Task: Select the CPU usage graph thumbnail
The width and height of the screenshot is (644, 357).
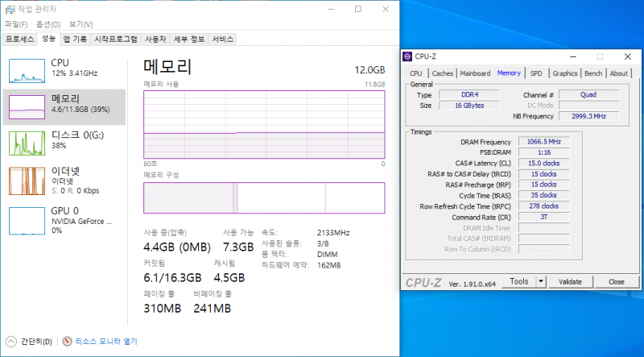Action: tap(27, 71)
